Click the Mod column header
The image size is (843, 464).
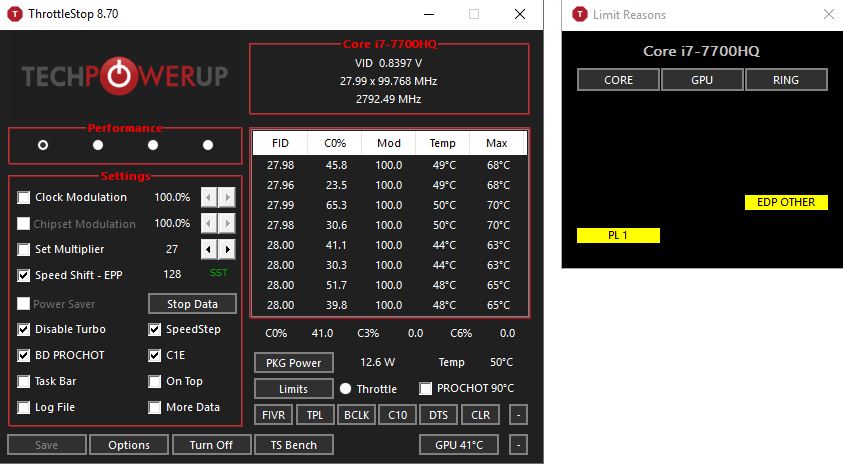pos(389,143)
